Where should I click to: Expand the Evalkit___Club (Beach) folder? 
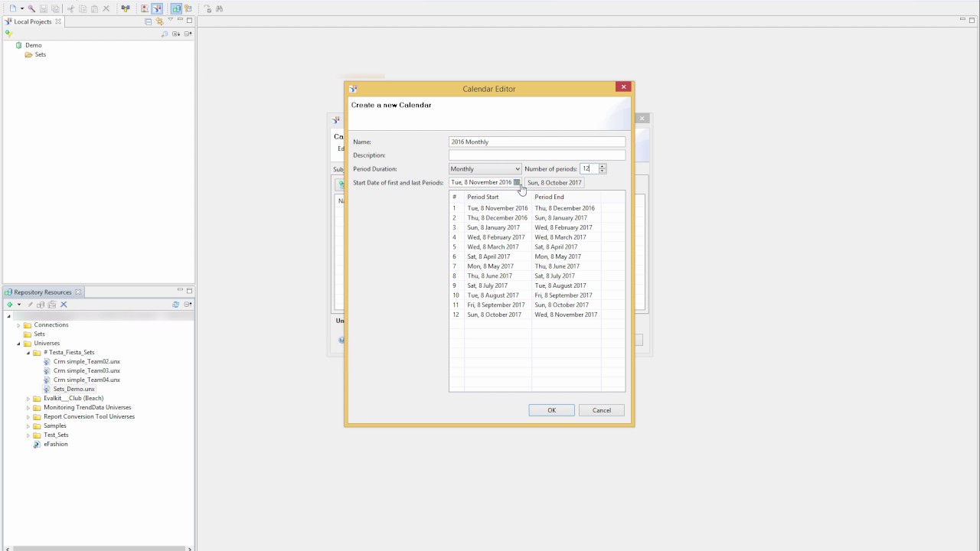28,399
